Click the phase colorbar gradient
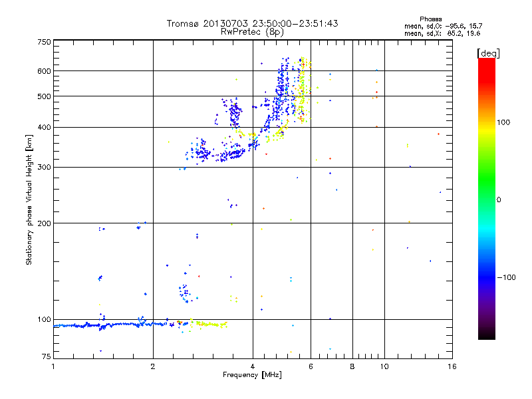This screenshot has height=399, width=532. [x=487, y=198]
